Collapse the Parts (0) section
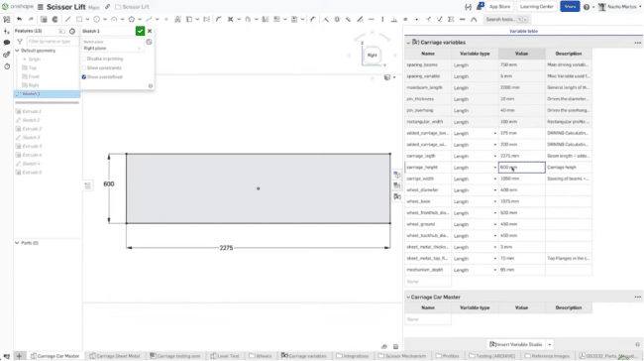Viewport: 644px width, 361px height. (x=17, y=243)
